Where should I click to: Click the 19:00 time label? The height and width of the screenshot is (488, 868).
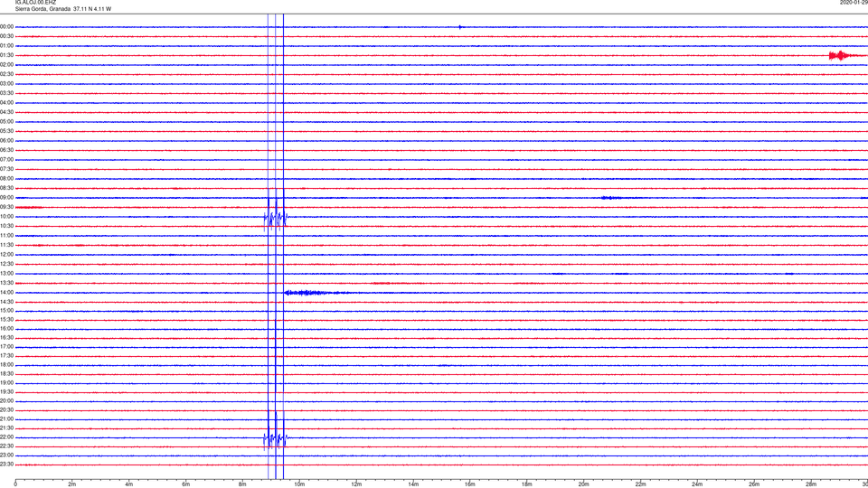(6, 383)
